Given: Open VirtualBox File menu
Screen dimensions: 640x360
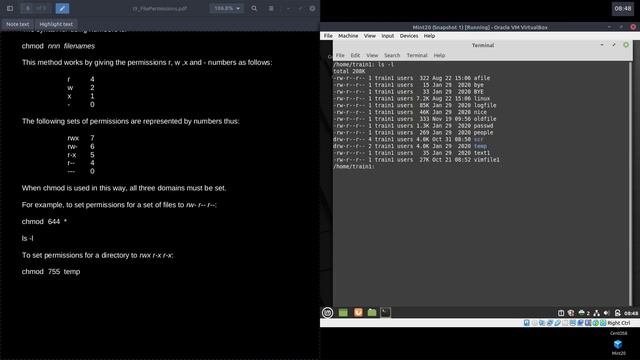Looking at the screenshot, I should click(x=328, y=36).
